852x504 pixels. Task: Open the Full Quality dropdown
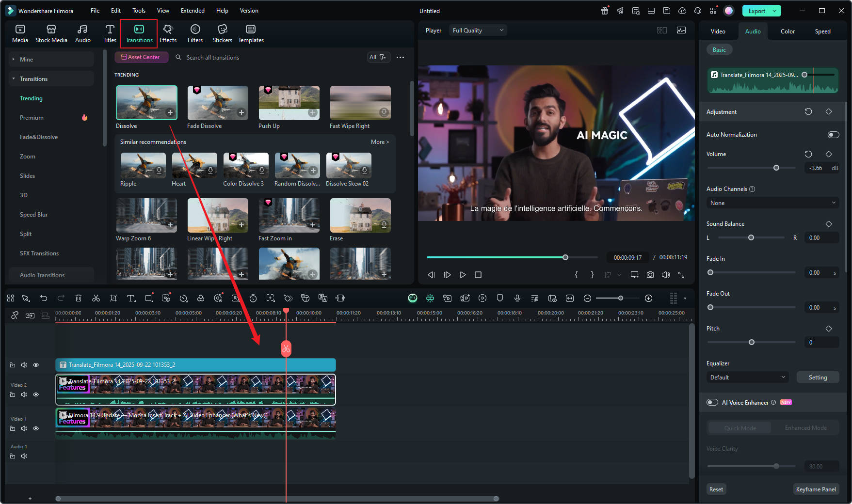click(478, 31)
